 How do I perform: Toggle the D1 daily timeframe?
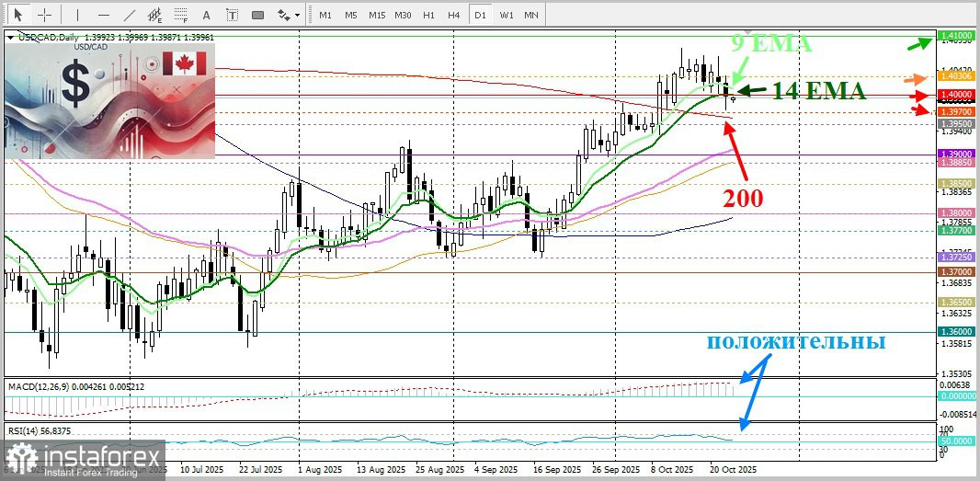(x=480, y=15)
